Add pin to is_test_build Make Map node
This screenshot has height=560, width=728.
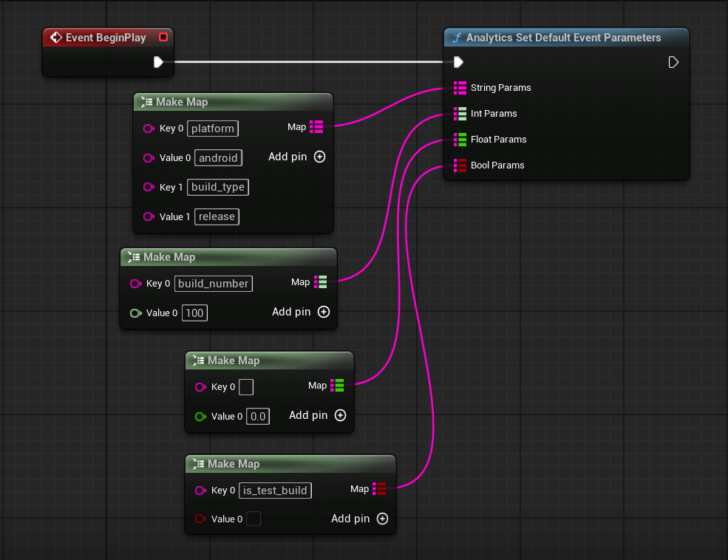pos(382,519)
